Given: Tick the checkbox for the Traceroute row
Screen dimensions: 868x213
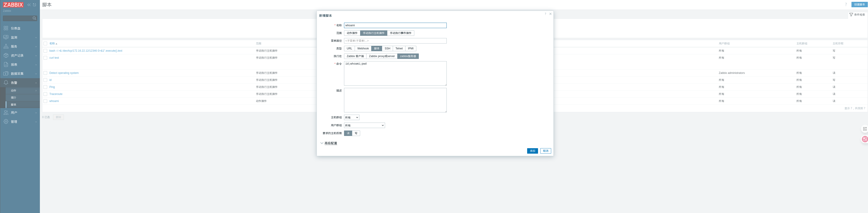Looking at the screenshot, I should click(x=45, y=94).
